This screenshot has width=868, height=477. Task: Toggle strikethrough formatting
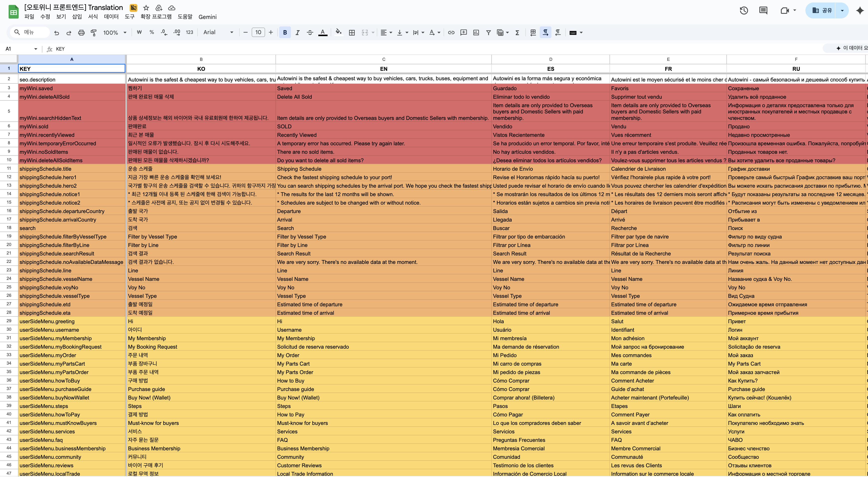(x=310, y=33)
